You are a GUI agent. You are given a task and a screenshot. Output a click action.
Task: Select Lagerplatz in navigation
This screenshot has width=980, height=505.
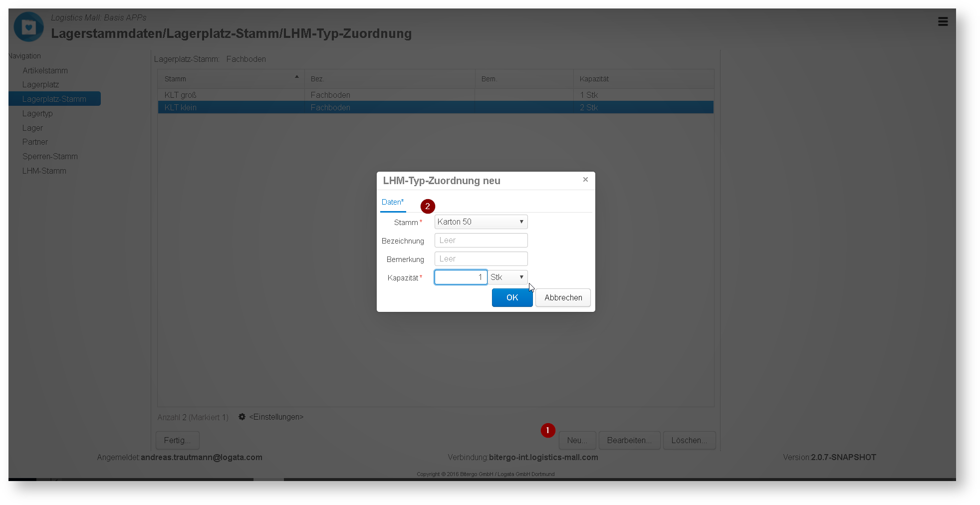40,85
